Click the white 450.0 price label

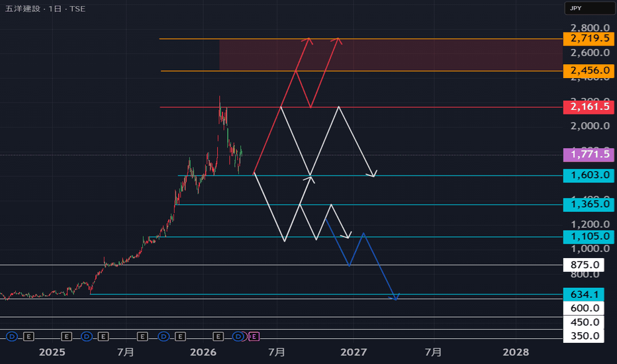pyautogui.click(x=584, y=322)
